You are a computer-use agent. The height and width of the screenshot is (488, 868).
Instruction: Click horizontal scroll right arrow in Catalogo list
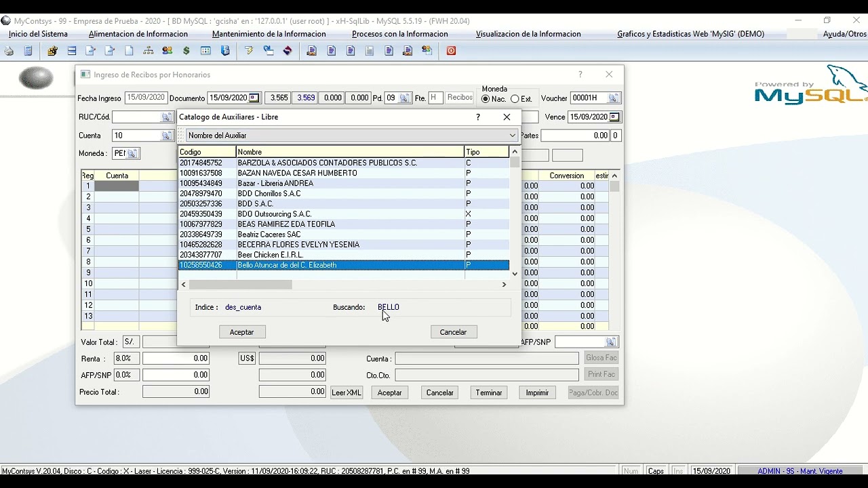[504, 285]
